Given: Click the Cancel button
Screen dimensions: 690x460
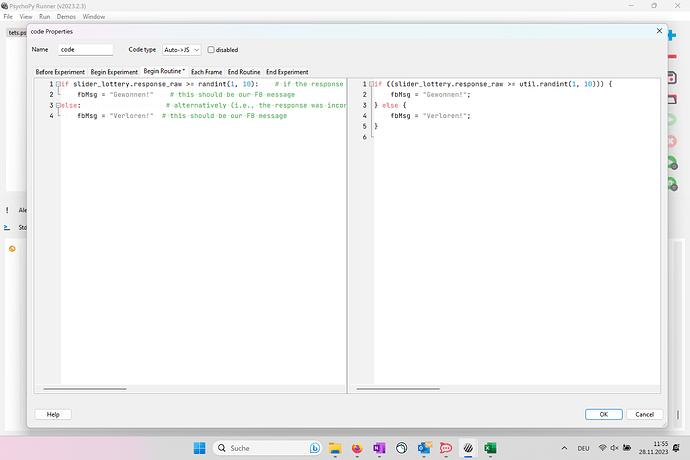Looking at the screenshot, I should (x=644, y=414).
